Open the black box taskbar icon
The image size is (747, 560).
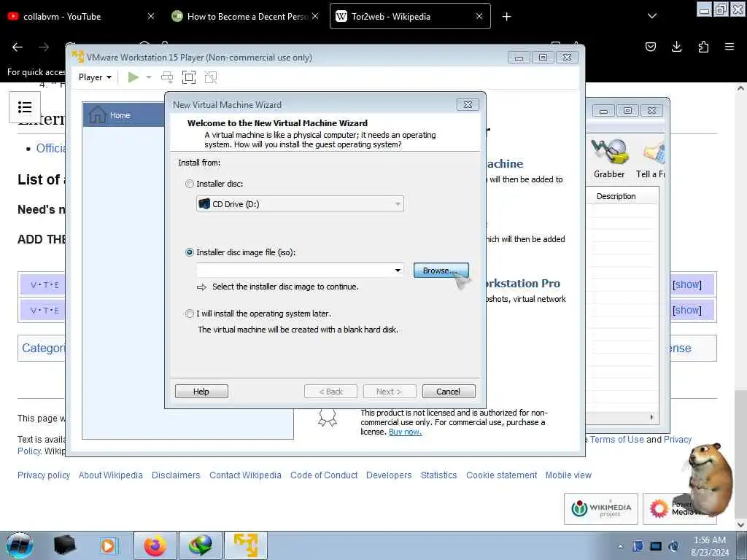pyautogui.click(x=65, y=545)
